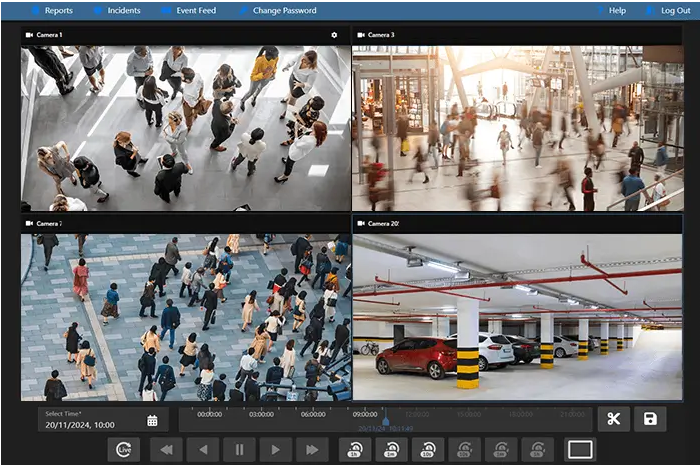Click 03:00:00 on the timeline
The height and width of the screenshot is (465, 700).
[x=262, y=414]
